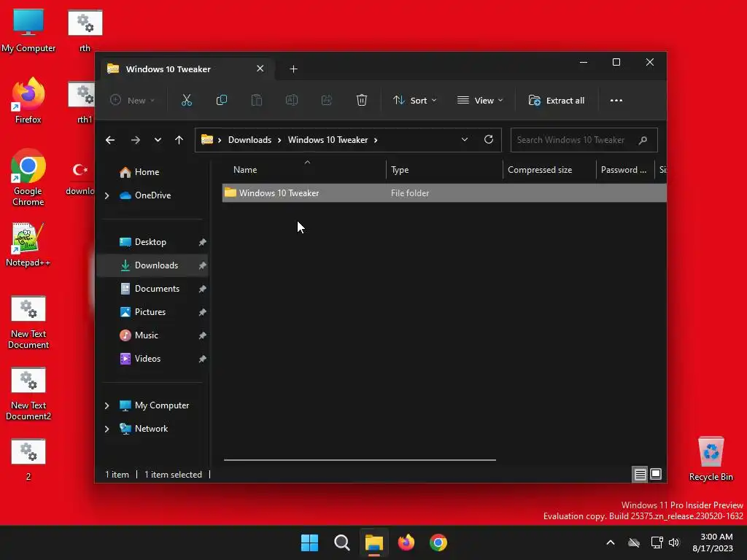Open Desktop in navigation pane
747x560 pixels.
pyautogui.click(x=152, y=242)
